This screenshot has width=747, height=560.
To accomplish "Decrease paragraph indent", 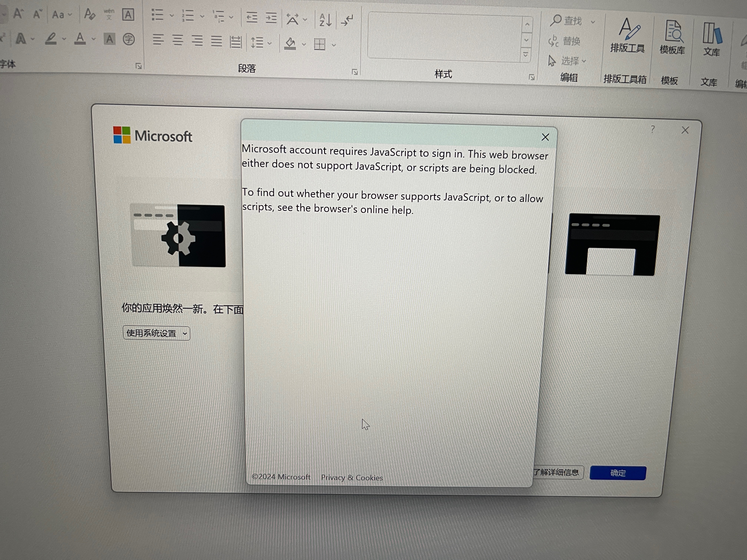I will point(252,17).
